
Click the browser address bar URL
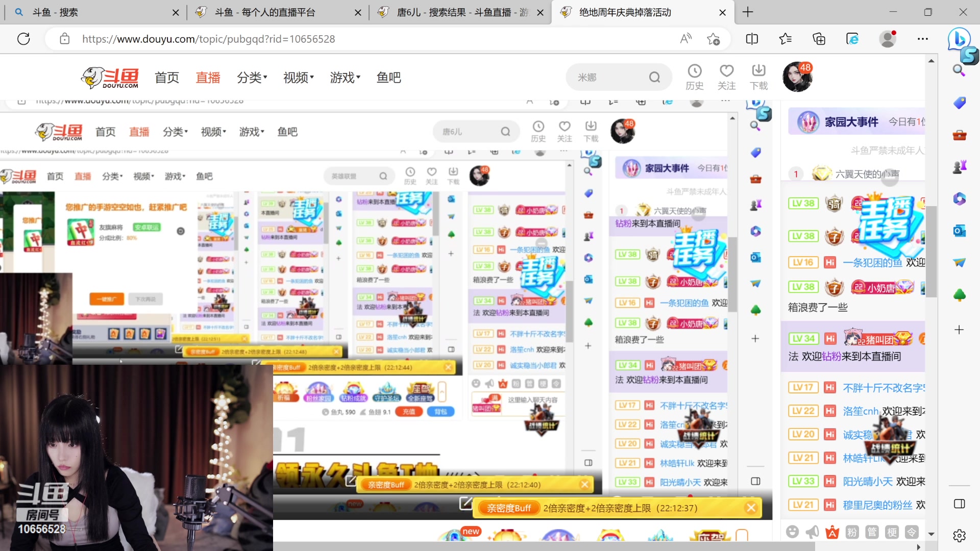(208, 39)
